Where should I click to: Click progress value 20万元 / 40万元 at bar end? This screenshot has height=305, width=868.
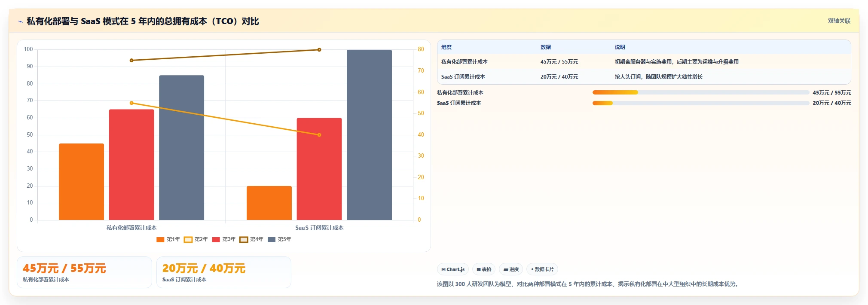pyautogui.click(x=832, y=103)
